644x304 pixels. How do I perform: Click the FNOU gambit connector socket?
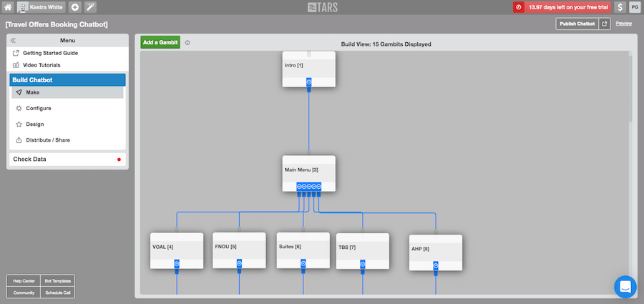pyautogui.click(x=239, y=263)
